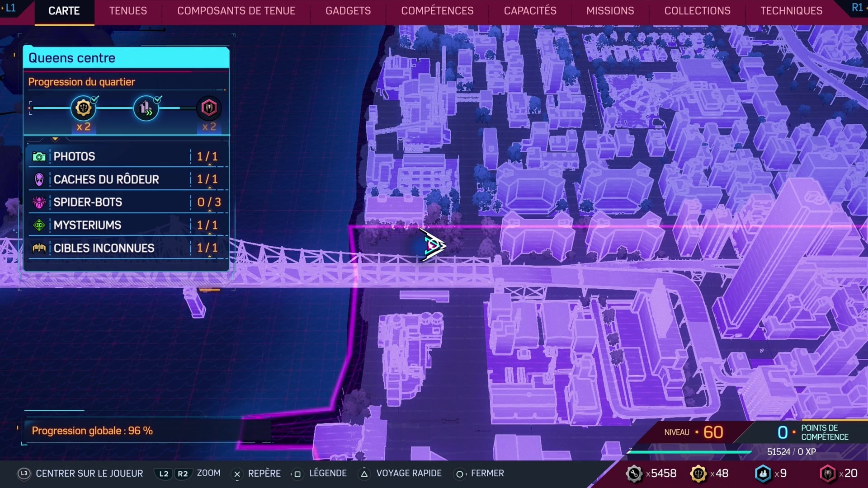The height and width of the screenshot is (488, 868).
Task: Click the triangle button icon for fast travel
Action: point(364,474)
